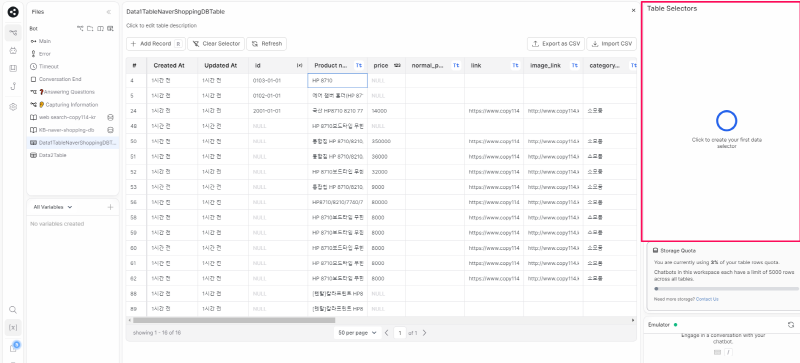The width and height of the screenshot is (800, 363).
Task: Click the link column type icon
Action: point(515,65)
